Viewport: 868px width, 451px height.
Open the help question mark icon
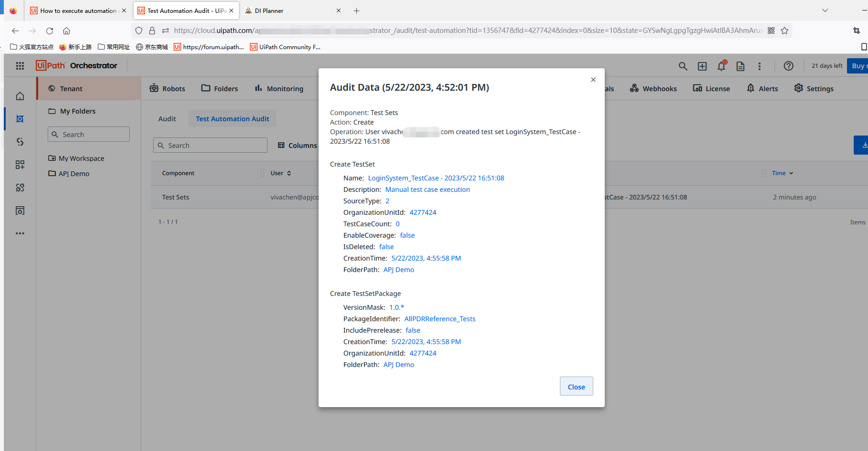point(788,66)
